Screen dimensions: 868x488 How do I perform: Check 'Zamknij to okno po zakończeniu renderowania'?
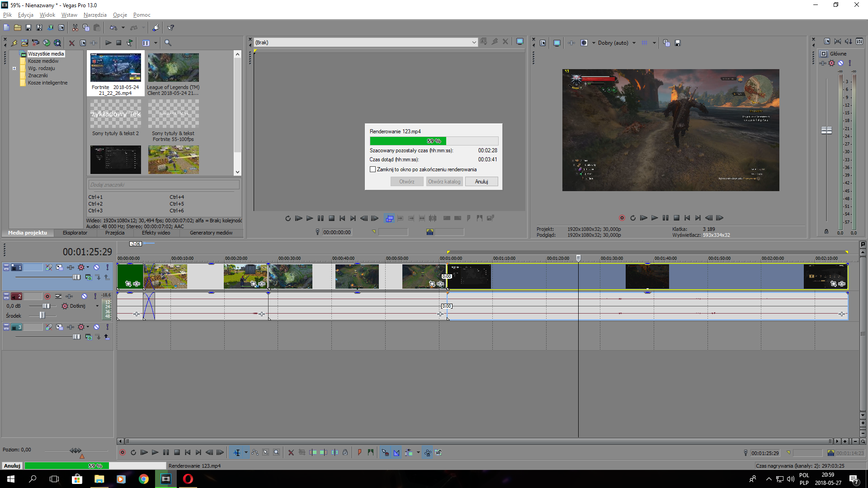point(373,169)
